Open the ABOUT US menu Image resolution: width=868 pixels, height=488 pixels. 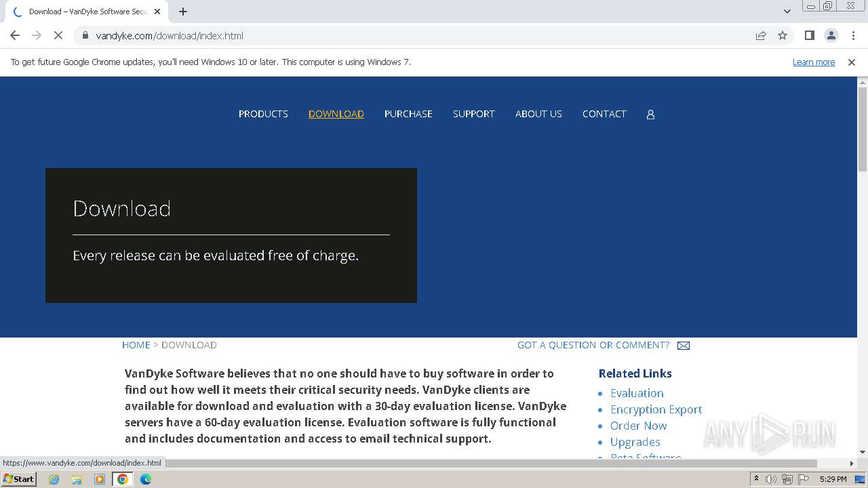[538, 114]
